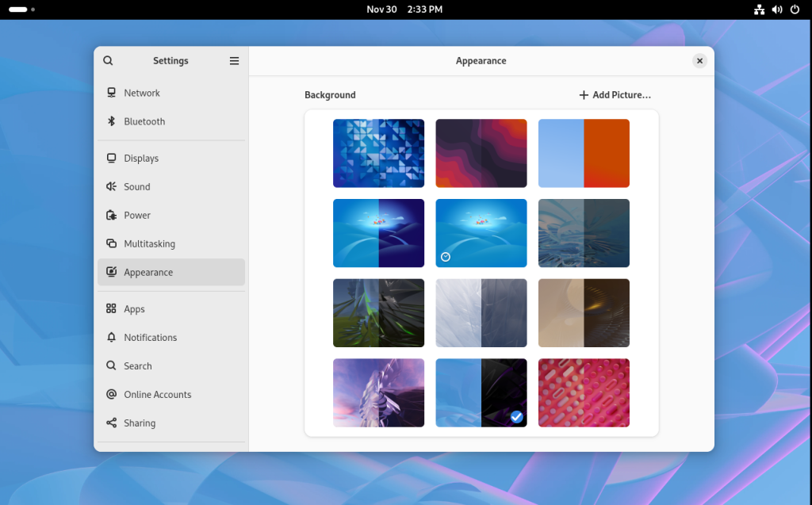This screenshot has width=812, height=505.
Task: Open the clock and calendar panel
Action: (x=404, y=10)
